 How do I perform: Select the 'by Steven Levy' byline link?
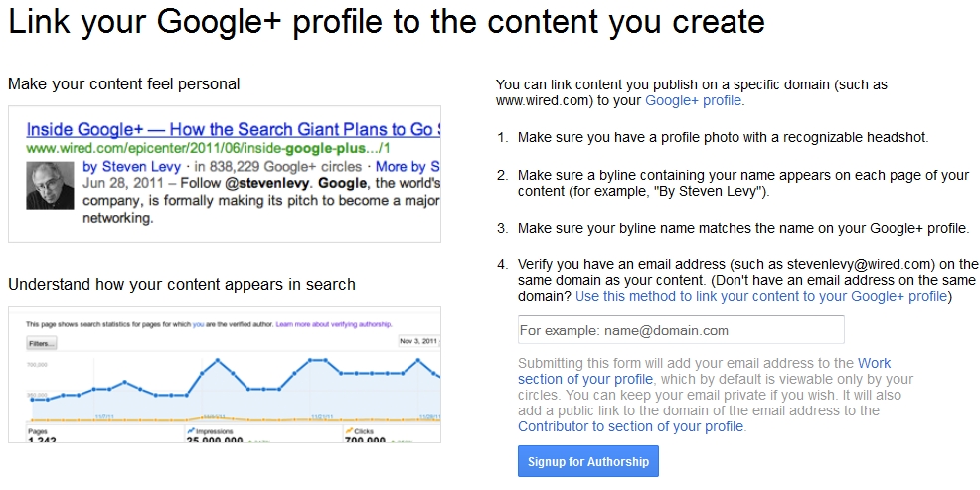point(131,166)
